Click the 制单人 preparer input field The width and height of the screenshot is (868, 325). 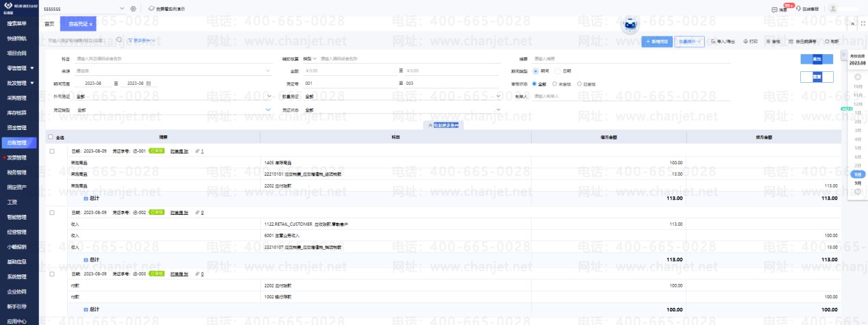click(x=631, y=96)
